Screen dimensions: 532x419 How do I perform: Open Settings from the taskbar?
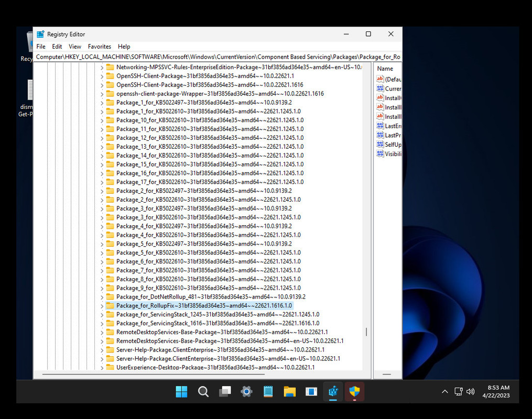click(247, 392)
